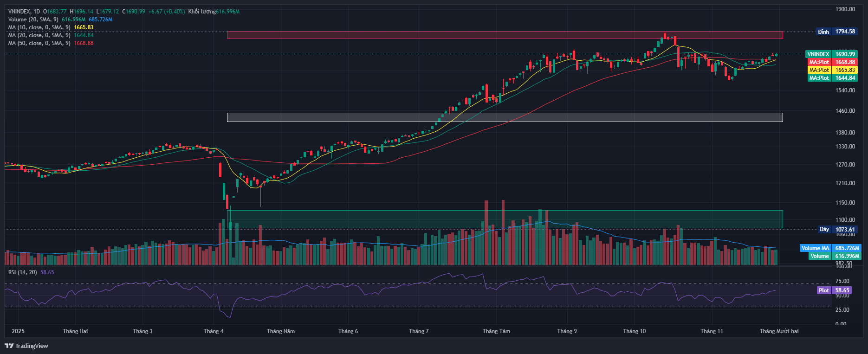The width and height of the screenshot is (868, 354).
Task: Click Tháng Mười hai on the time axis
Action: click(779, 331)
